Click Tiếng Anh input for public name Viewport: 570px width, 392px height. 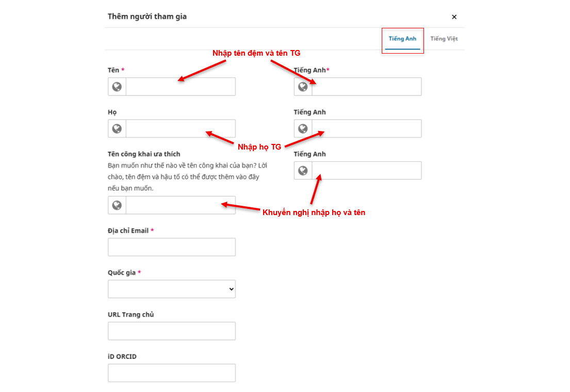click(366, 171)
